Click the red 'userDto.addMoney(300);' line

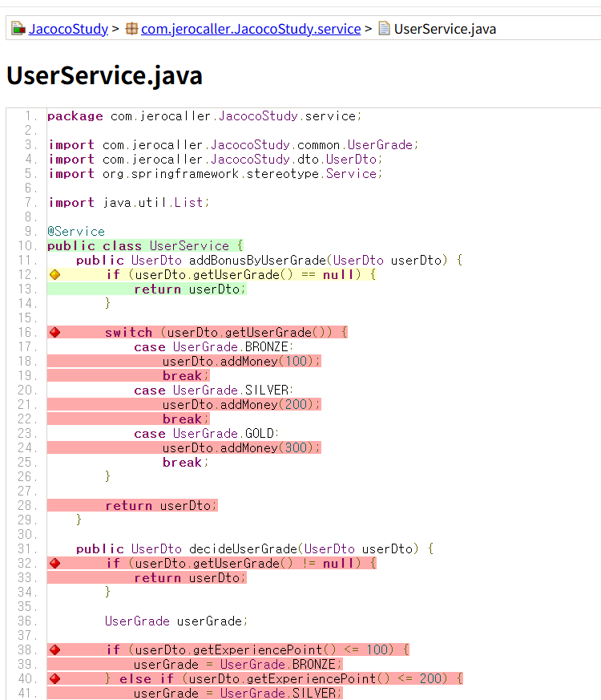coord(240,448)
